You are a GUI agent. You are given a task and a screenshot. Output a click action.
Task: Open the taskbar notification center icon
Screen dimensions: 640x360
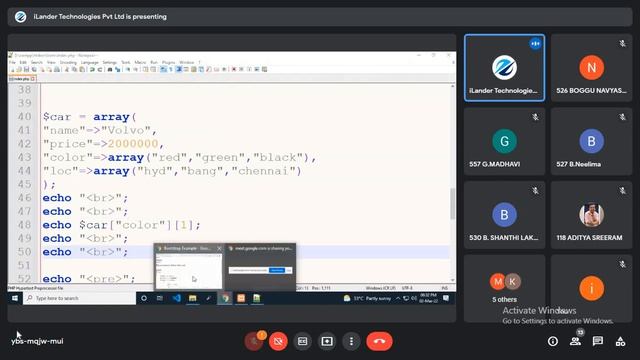(446, 298)
